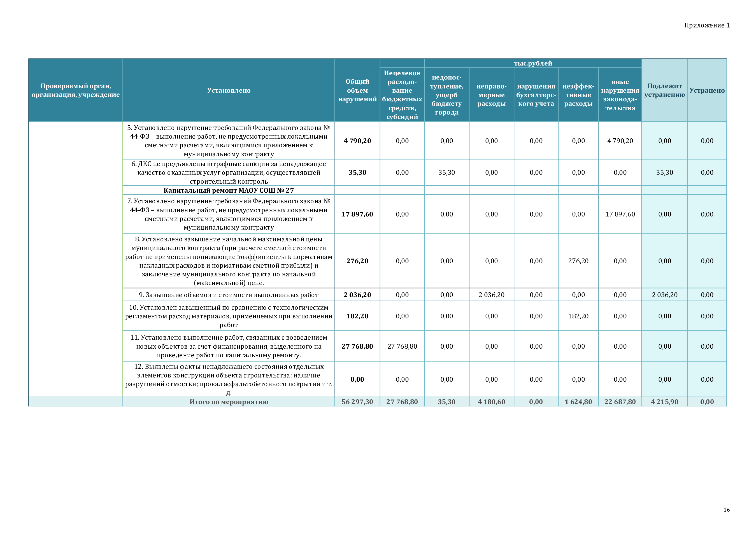
Task: Click the bold value 27 768,80 in total column
Action: (357, 346)
